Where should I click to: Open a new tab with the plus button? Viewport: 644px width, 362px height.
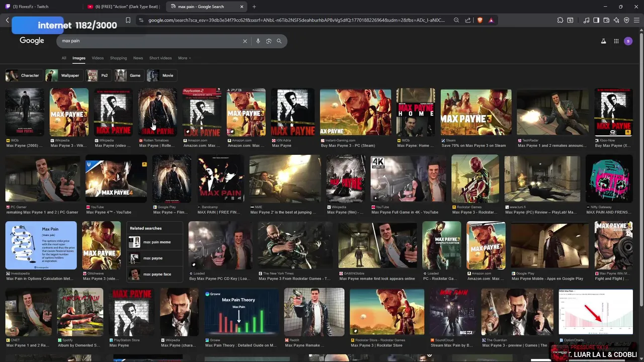click(x=254, y=7)
